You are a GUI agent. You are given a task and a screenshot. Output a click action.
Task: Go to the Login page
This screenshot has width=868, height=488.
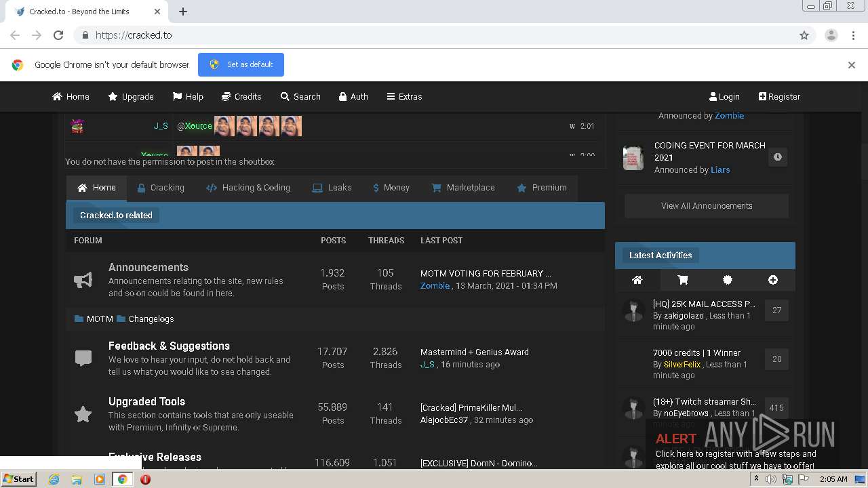coord(724,96)
